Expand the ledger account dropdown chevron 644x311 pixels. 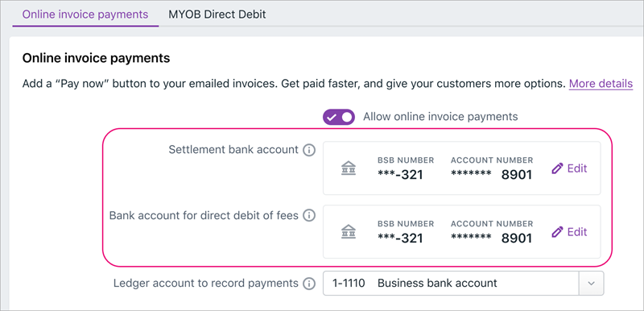(592, 283)
